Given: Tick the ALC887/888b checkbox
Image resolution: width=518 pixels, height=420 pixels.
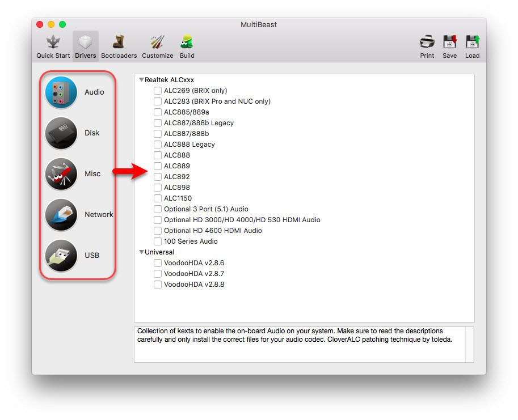Looking at the screenshot, I should coord(158,134).
